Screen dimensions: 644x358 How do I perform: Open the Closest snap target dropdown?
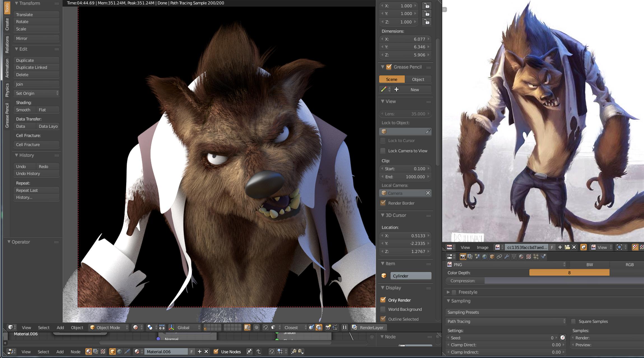coord(295,327)
